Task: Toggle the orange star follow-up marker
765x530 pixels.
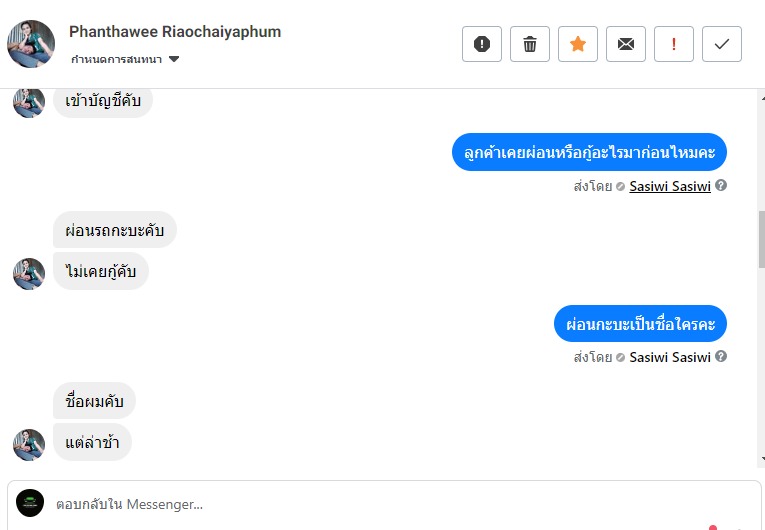Action: pyautogui.click(x=578, y=44)
